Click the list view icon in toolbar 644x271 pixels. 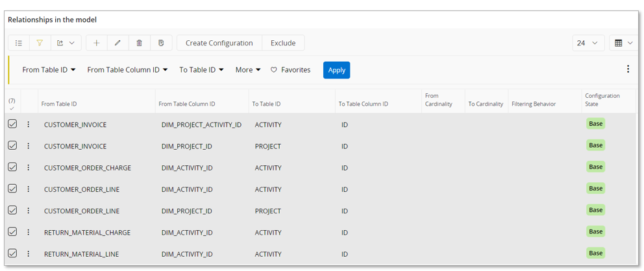(19, 43)
